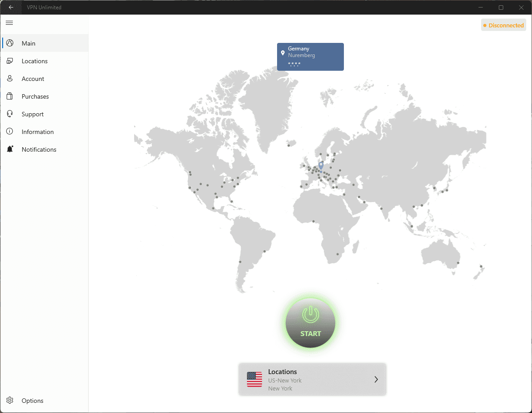The width and height of the screenshot is (532, 413).
Task: Expand Locations with the right chevron arrow
Action: [x=376, y=379]
